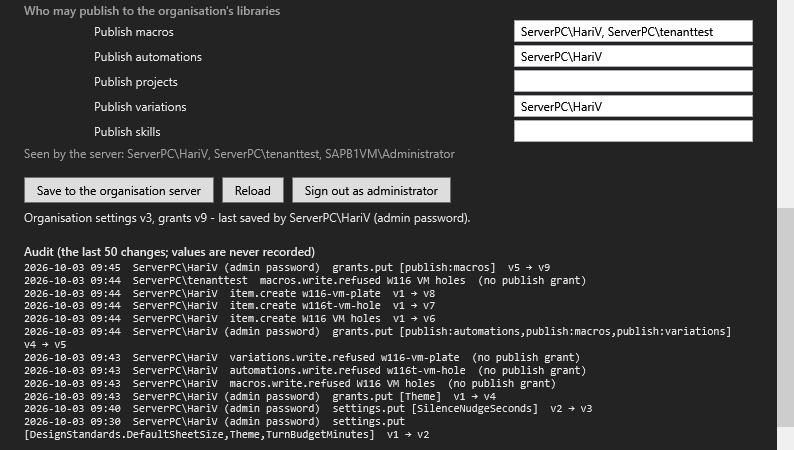Click the 'Publish macros' label
The height and width of the screenshot is (450, 794).
pyautogui.click(x=134, y=32)
